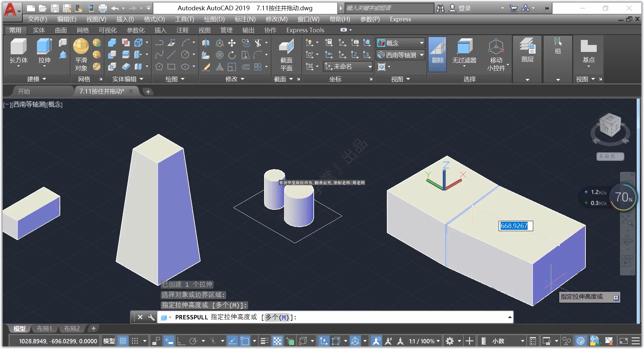Toggle grid display in status bar
This screenshot has width=644, height=349.
(123, 341)
